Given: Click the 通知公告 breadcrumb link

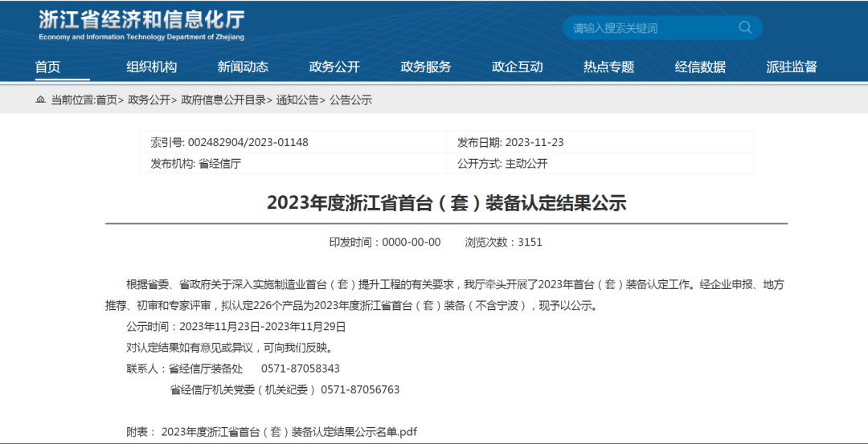Looking at the screenshot, I should (297, 100).
